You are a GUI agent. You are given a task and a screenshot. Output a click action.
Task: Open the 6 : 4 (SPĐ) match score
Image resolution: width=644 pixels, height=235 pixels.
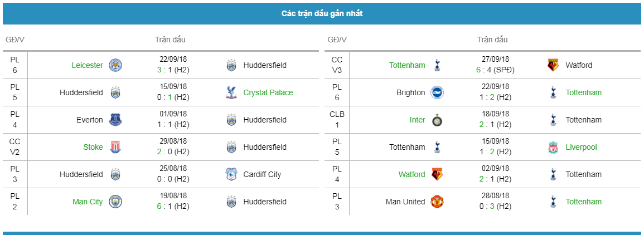495,70
